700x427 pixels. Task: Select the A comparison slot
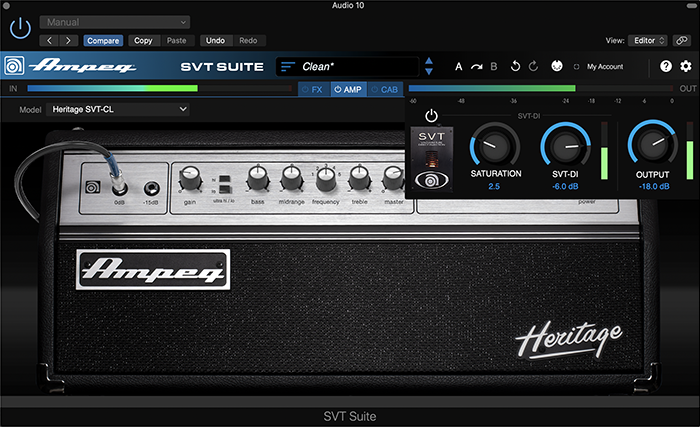coord(458,67)
